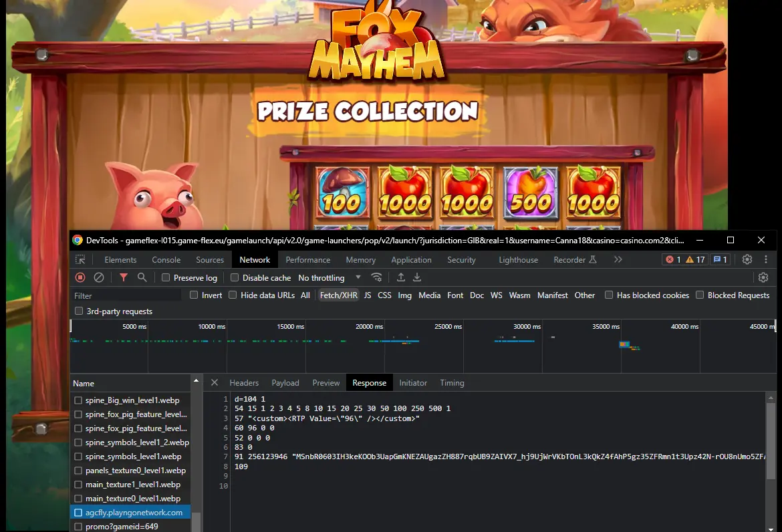
Task: Filter requests by WS type
Action: [x=496, y=295]
